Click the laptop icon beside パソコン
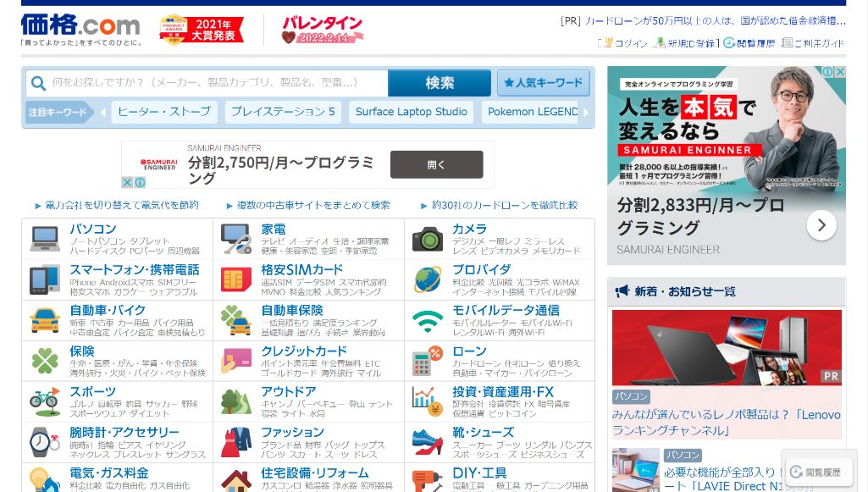This screenshot has width=868, height=492. (45, 239)
